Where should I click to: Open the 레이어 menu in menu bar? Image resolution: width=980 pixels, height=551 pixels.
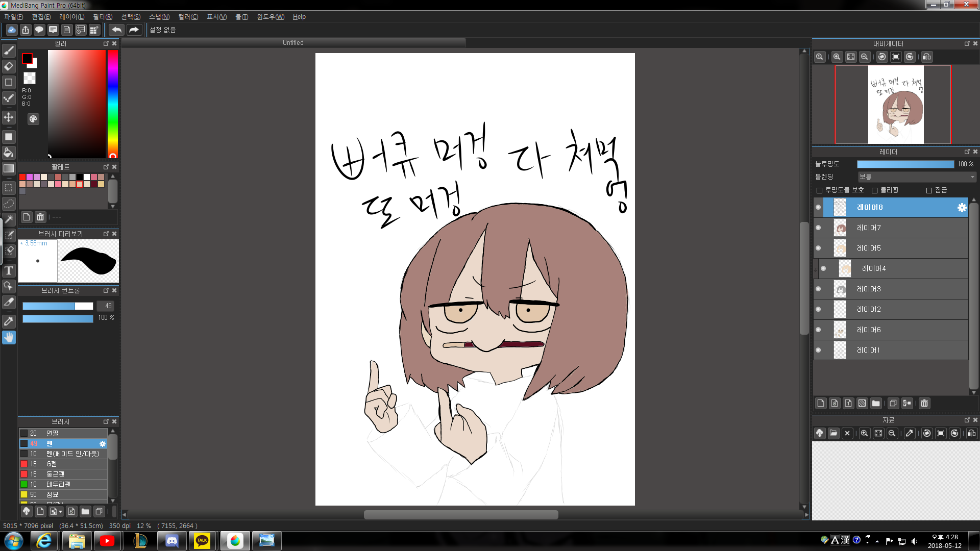tap(71, 17)
